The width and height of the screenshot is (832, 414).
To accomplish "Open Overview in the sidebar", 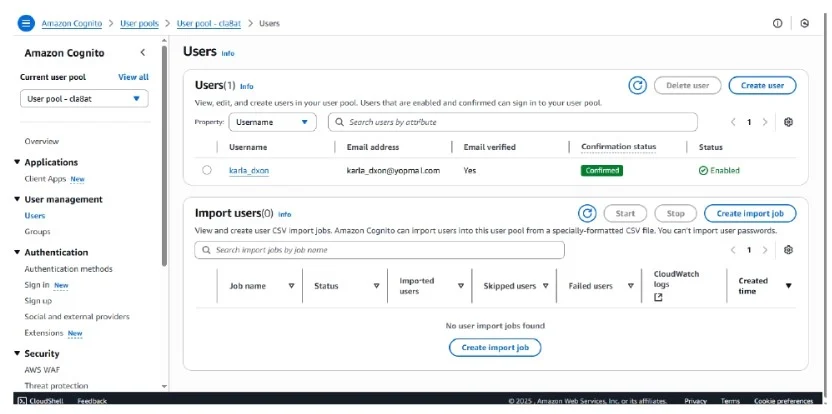I will (x=41, y=141).
